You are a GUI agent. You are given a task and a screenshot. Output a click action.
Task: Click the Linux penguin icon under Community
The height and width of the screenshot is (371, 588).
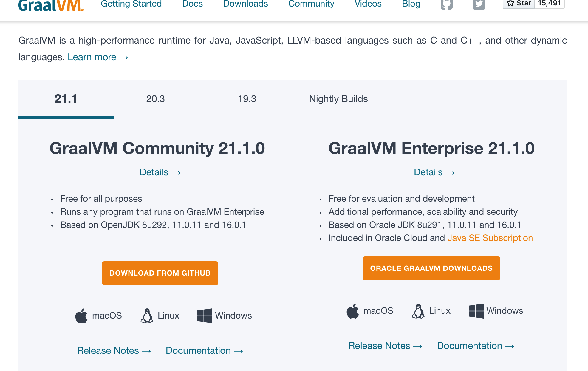pyautogui.click(x=147, y=316)
